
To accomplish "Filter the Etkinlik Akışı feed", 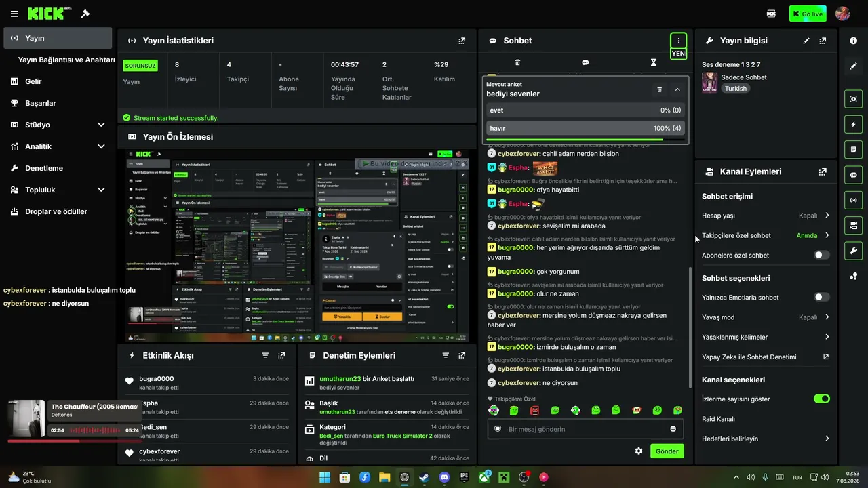I will click(265, 355).
